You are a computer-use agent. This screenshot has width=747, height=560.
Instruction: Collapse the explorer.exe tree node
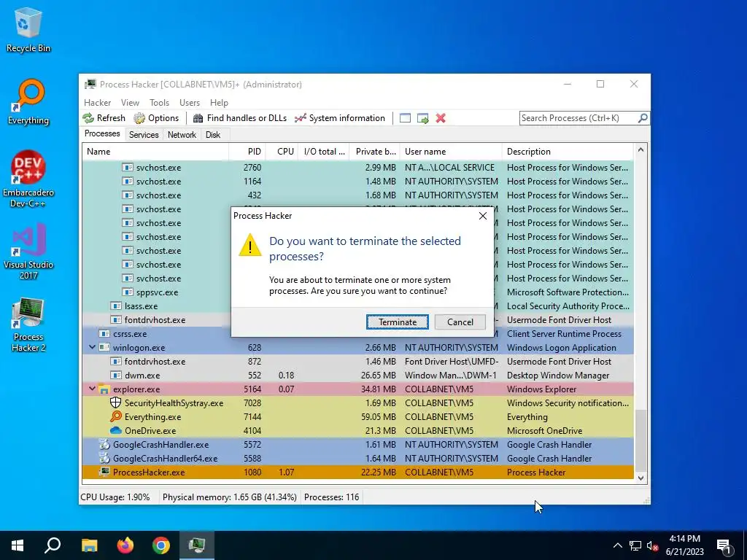[x=92, y=389]
